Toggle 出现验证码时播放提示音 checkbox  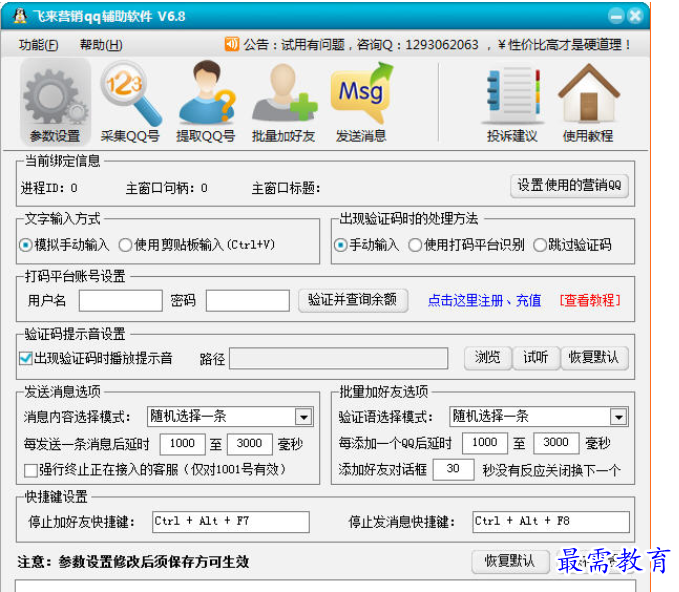click(x=26, y=359)
